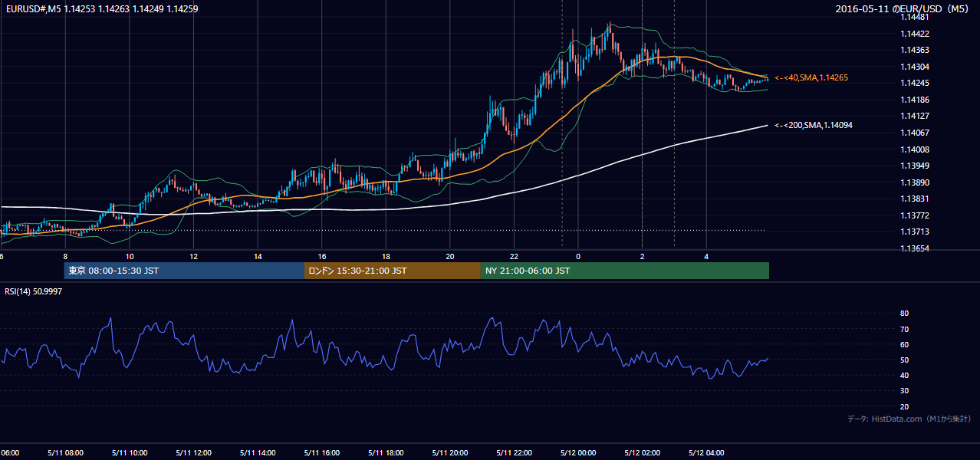This screenshot has width=980, height=460.
Task: Select the 200 SMA 1.14094 label
Action: (x=811, y=125)
